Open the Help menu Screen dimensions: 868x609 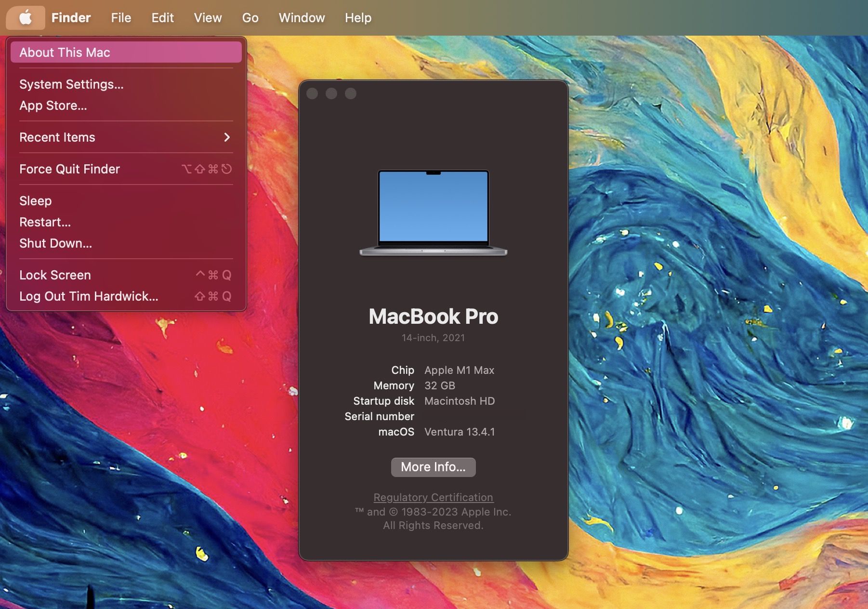[357, 17]
